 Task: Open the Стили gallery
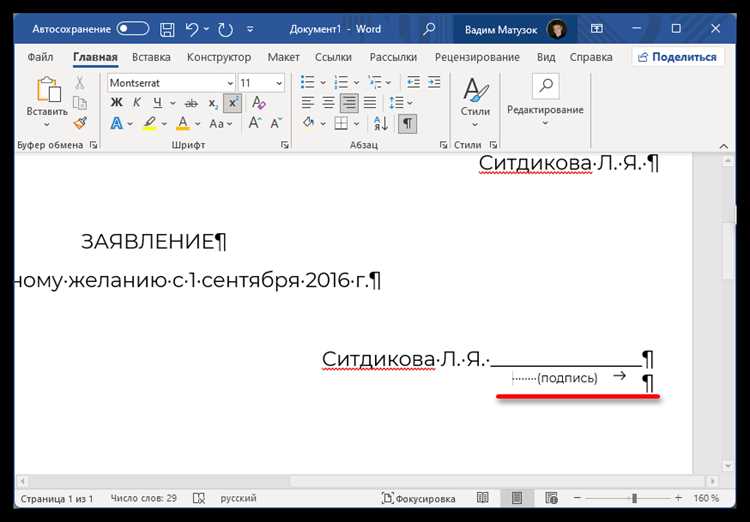pyautogui.click(x=475, y=102)
